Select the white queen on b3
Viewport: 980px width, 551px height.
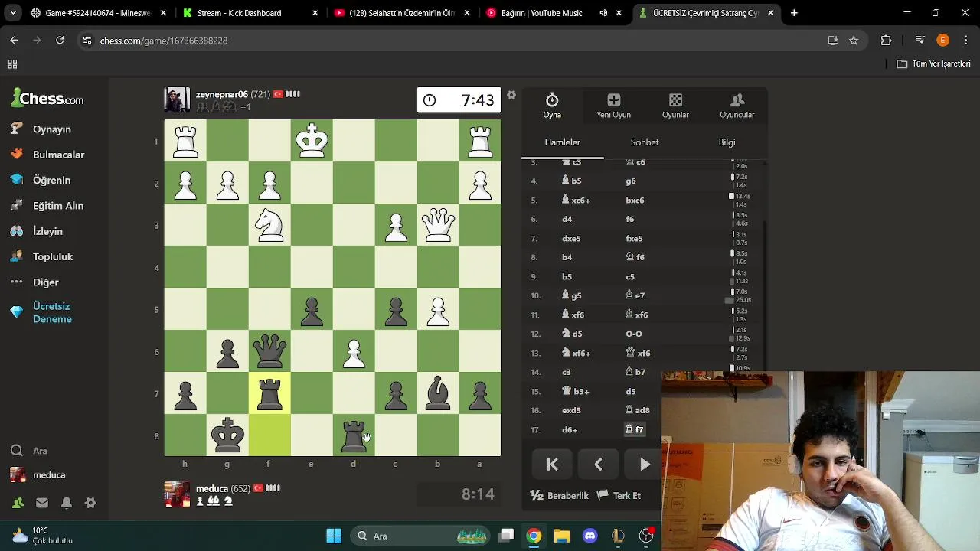pos(438,225)
